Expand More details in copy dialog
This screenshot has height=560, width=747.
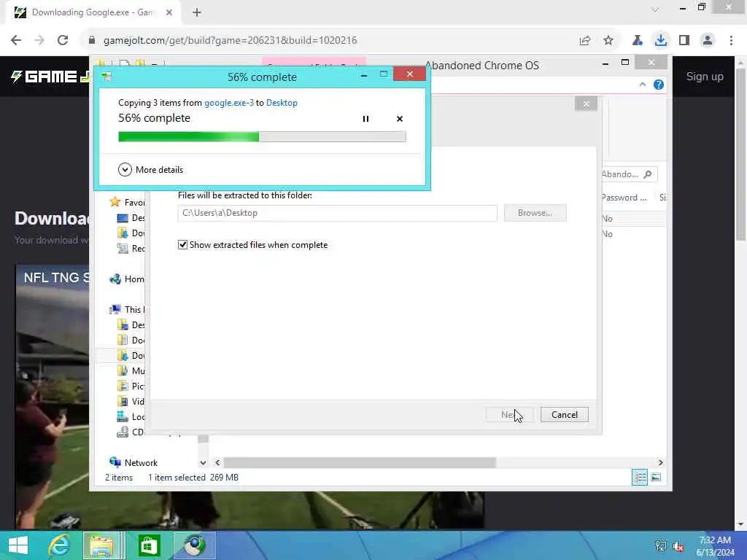click(x=150, y=169)
